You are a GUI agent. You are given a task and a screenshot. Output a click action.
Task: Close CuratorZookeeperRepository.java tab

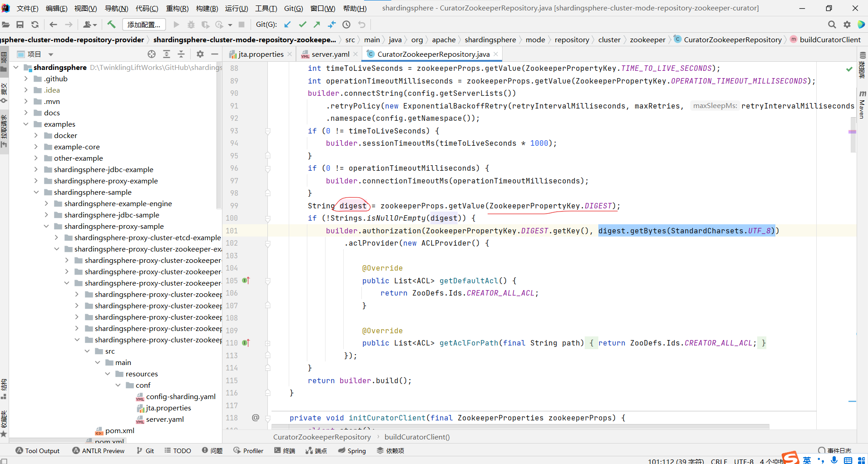pos(496,54)
